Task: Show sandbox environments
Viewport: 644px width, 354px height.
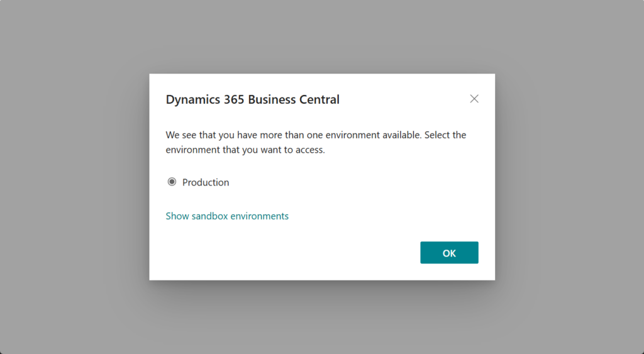Action: click(227, 216)
